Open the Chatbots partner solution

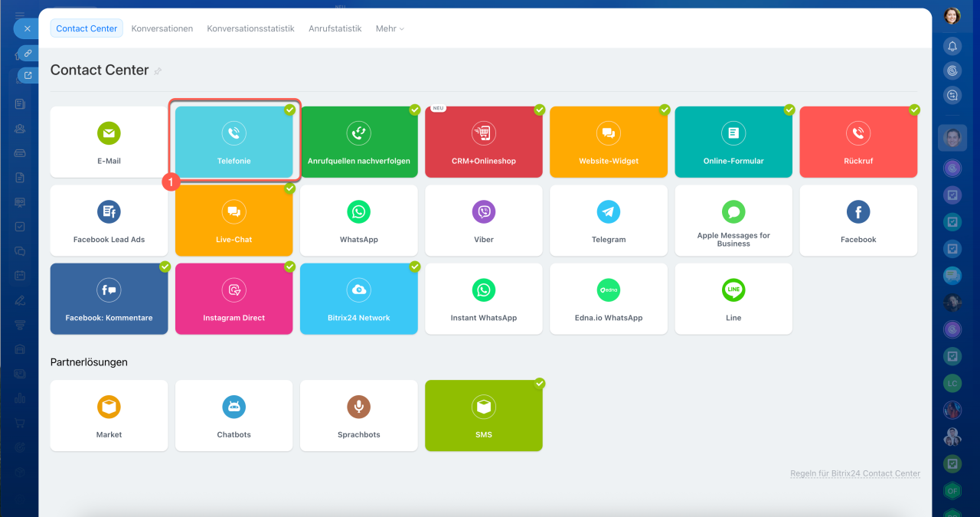(x=234, y=415)
